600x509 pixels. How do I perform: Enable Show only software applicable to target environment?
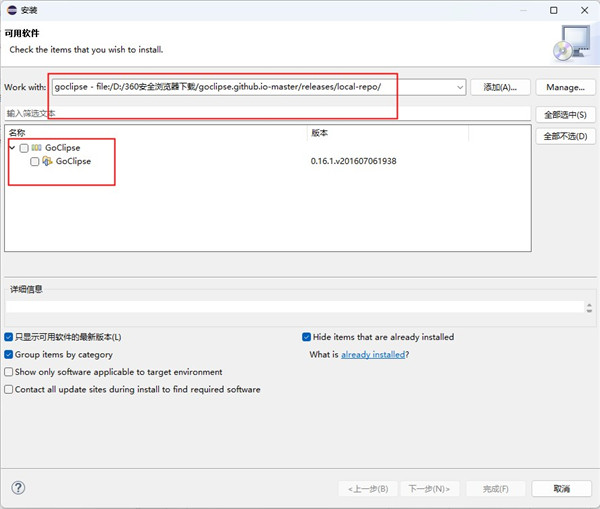[9, 372]
